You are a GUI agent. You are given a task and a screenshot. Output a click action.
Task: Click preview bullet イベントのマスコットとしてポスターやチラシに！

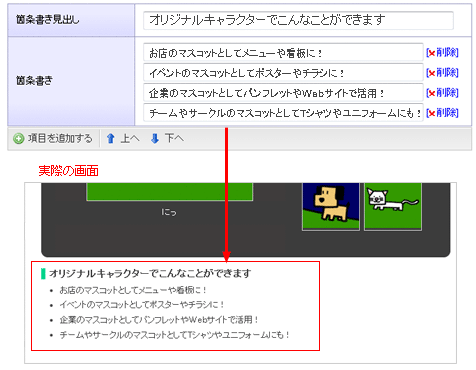(x=142, y=305)
